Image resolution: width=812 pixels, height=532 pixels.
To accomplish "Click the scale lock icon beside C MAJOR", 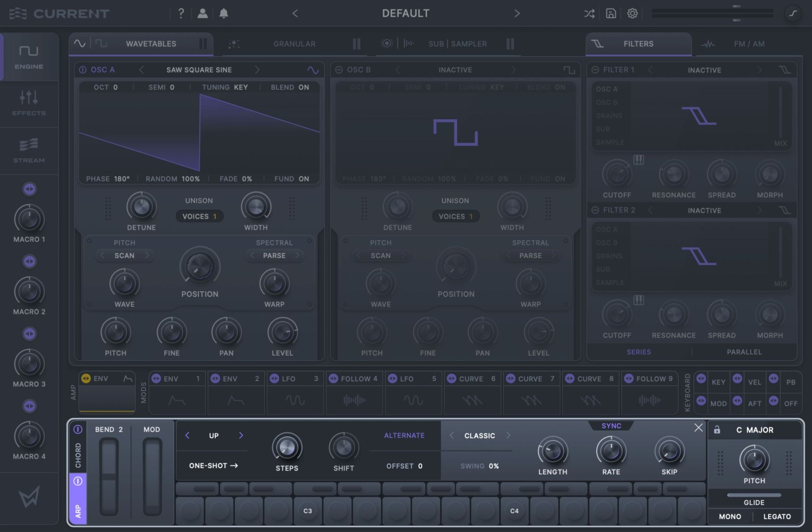I will pyautogui.click(x=717, y=430).
